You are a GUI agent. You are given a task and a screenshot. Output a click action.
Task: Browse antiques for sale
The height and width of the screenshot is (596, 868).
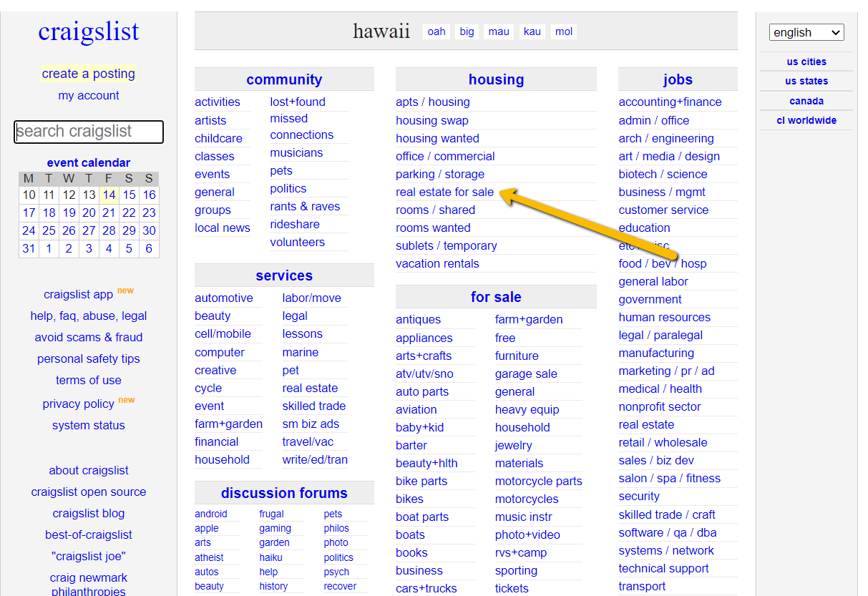[x=419, y=319]
